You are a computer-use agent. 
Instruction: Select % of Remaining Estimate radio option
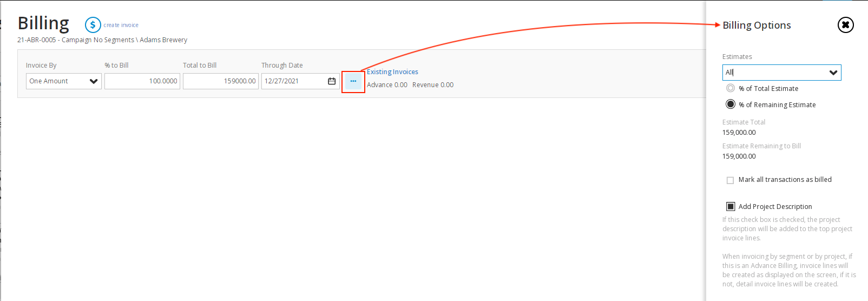[731, 104]
